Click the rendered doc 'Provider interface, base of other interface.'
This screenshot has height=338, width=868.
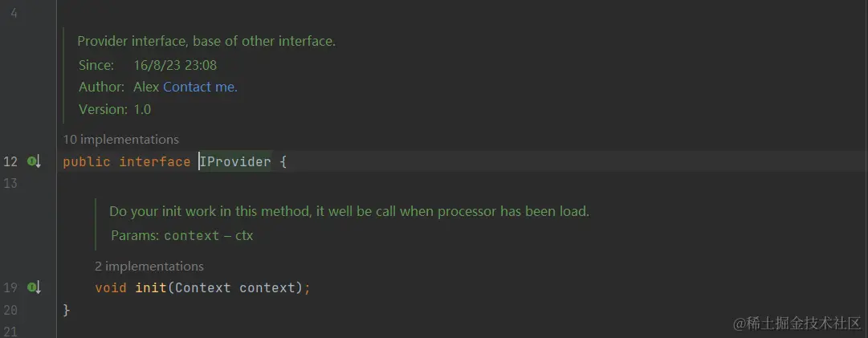(206, 41)
